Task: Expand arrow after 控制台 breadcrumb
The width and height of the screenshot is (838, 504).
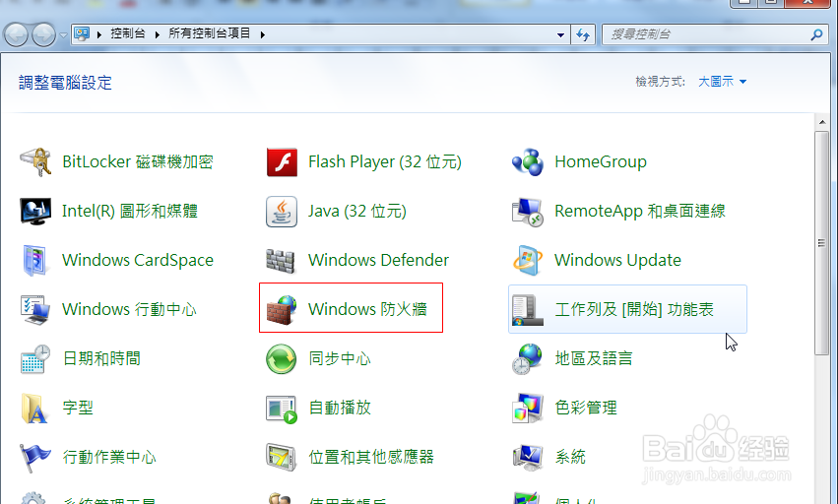Action: (x=158, y=34)
